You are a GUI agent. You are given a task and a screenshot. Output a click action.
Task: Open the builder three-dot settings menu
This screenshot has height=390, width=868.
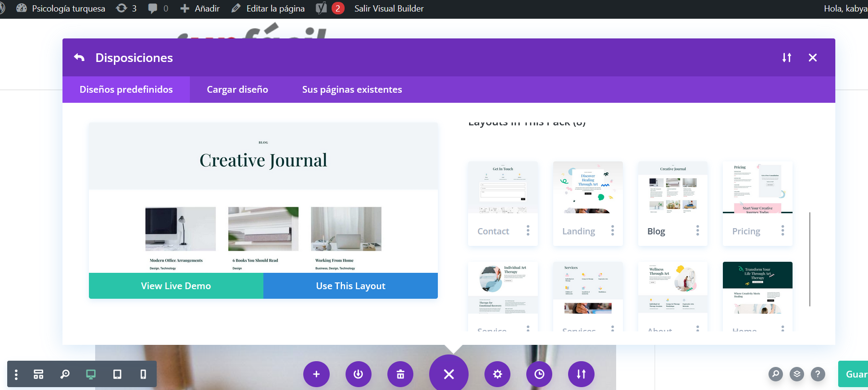16,374
